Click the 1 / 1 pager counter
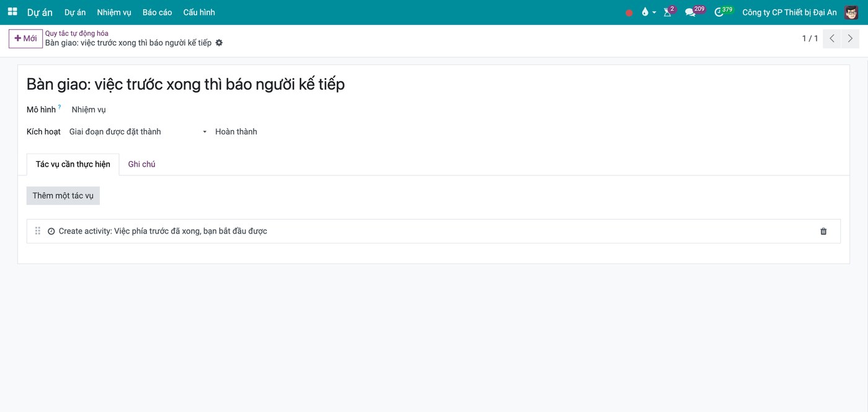868x412 pixels. (x=810, y=38)
